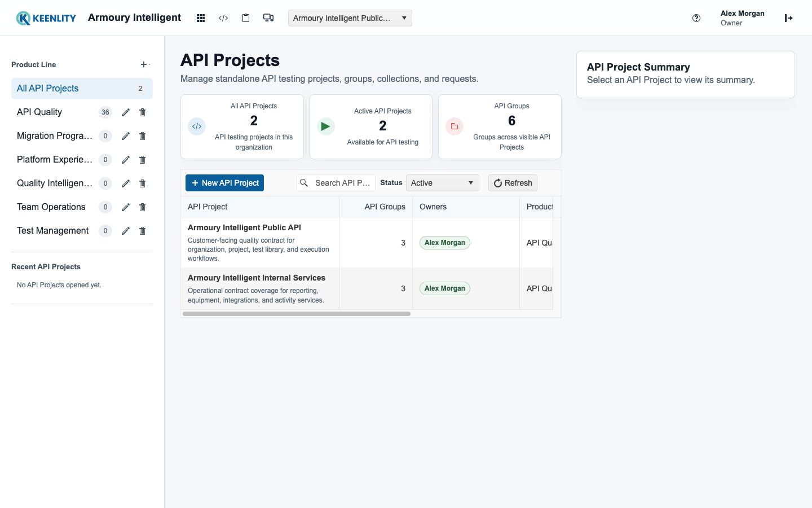Open the Status filter dropdown
The width and height of the screenshot is (812, 508).
[x=443, y=183]
